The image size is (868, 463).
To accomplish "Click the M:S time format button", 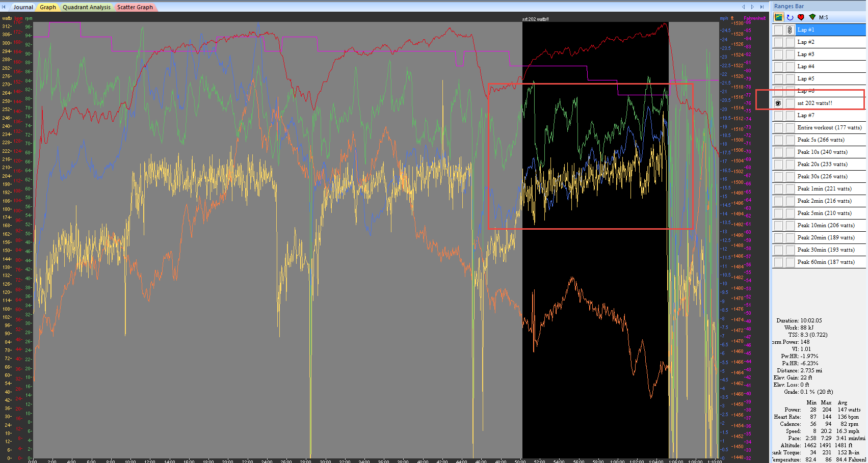I will tap(824, 17).
